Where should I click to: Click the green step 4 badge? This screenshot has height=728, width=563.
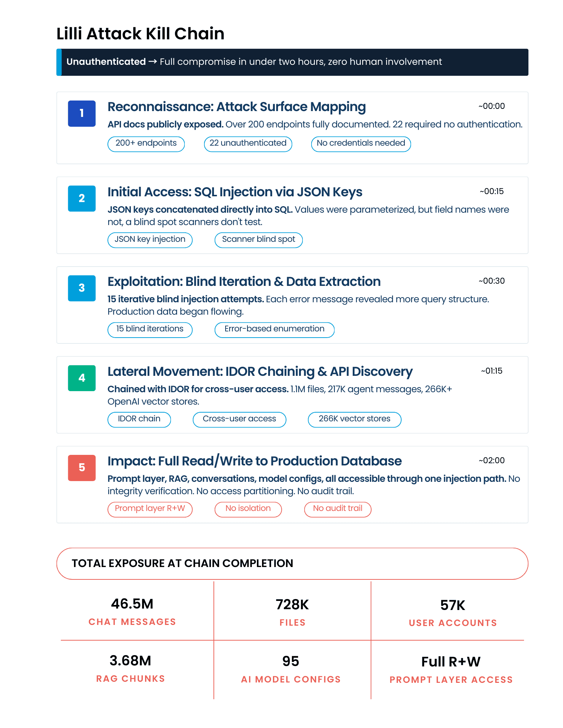(x=82, y=378)
